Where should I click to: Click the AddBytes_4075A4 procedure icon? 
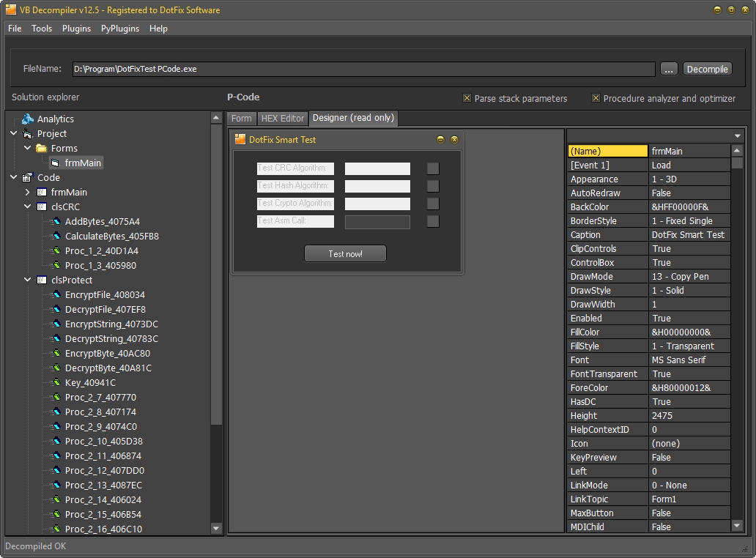click(56, 222)
